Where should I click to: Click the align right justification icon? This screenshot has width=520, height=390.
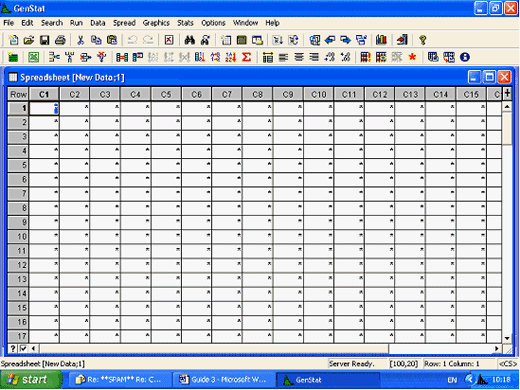coord(314,57)
